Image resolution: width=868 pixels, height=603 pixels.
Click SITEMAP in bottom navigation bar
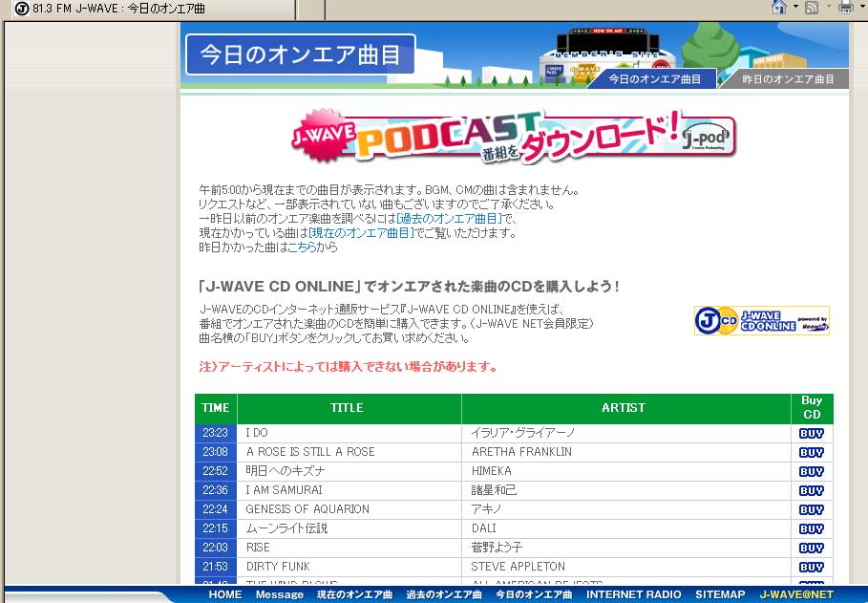pos(720,594)
